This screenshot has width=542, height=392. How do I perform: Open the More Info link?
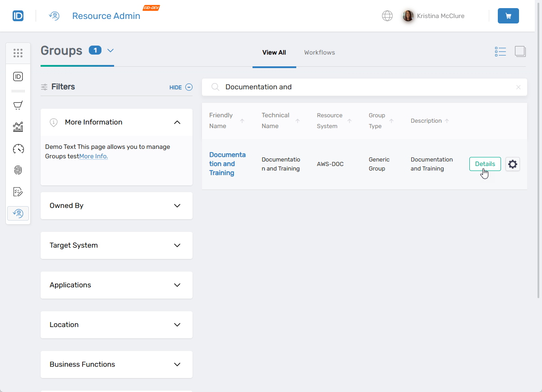93,156
